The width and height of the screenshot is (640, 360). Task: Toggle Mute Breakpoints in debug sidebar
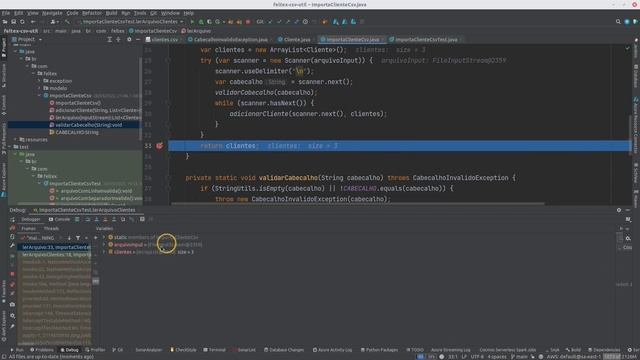coord(13,293)
